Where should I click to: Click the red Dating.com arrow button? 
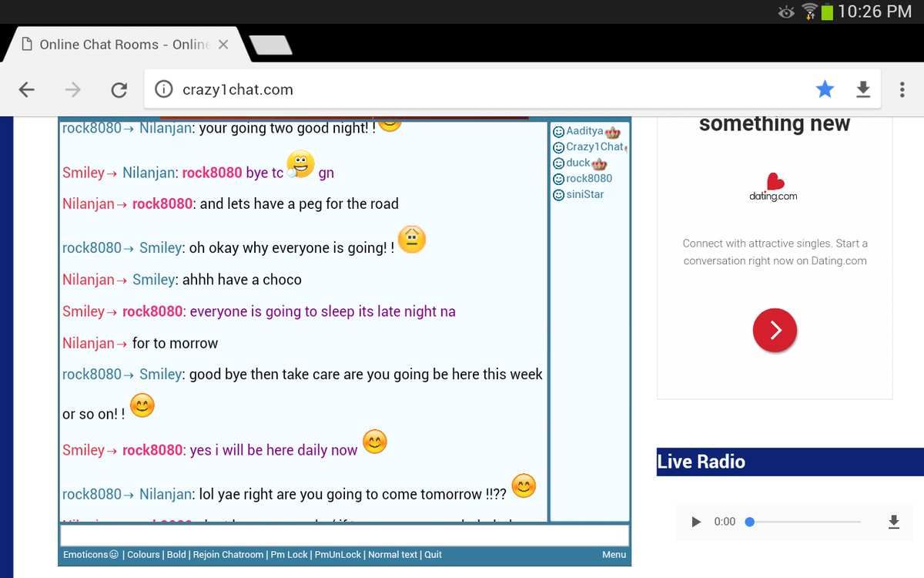[x=774, y=331]
